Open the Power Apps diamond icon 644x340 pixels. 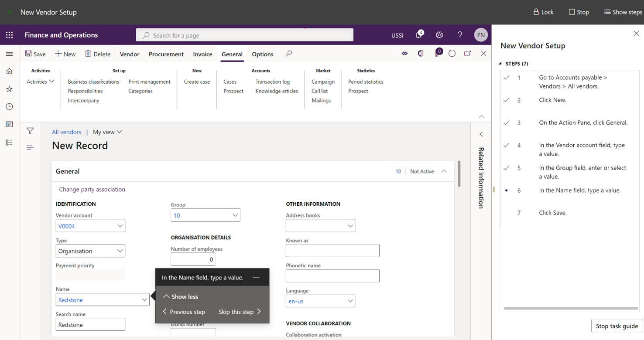(x=405, y=54)
